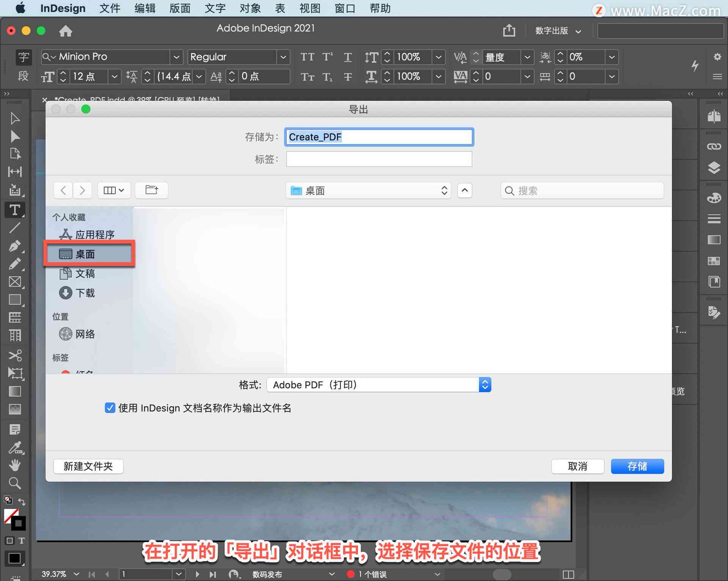Open the Regular font style dropdown

[283, 57]
